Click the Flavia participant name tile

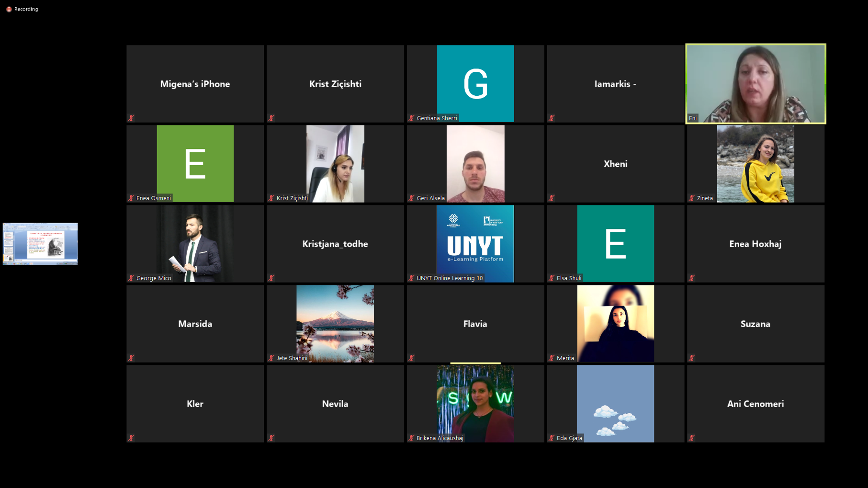(x=475, y=324)
